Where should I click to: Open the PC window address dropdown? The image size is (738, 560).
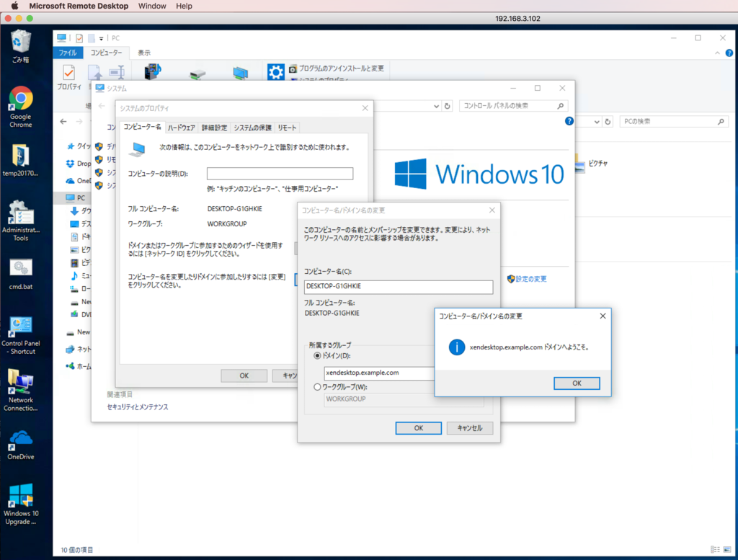pyautogui.click(x=597, y=121)
